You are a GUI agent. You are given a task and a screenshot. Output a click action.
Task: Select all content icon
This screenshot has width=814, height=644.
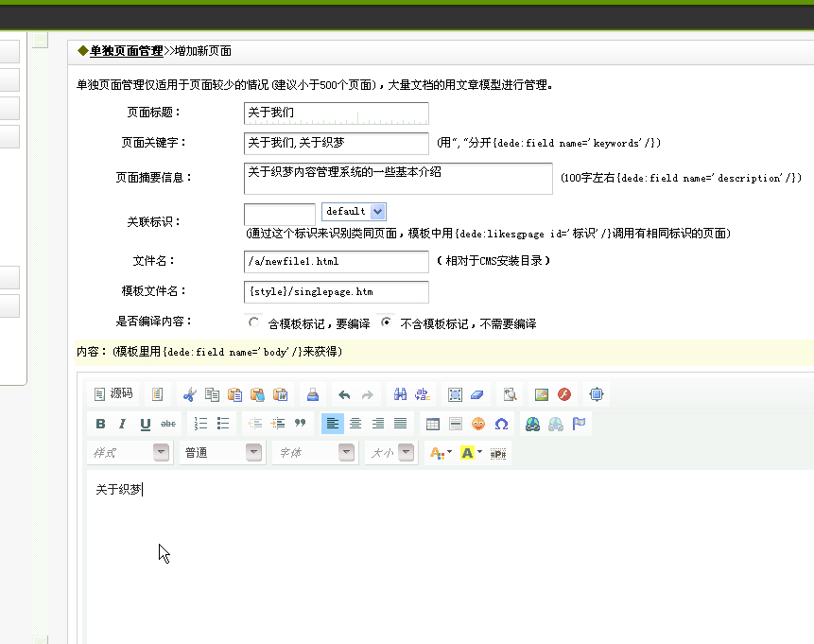point(455,394)
